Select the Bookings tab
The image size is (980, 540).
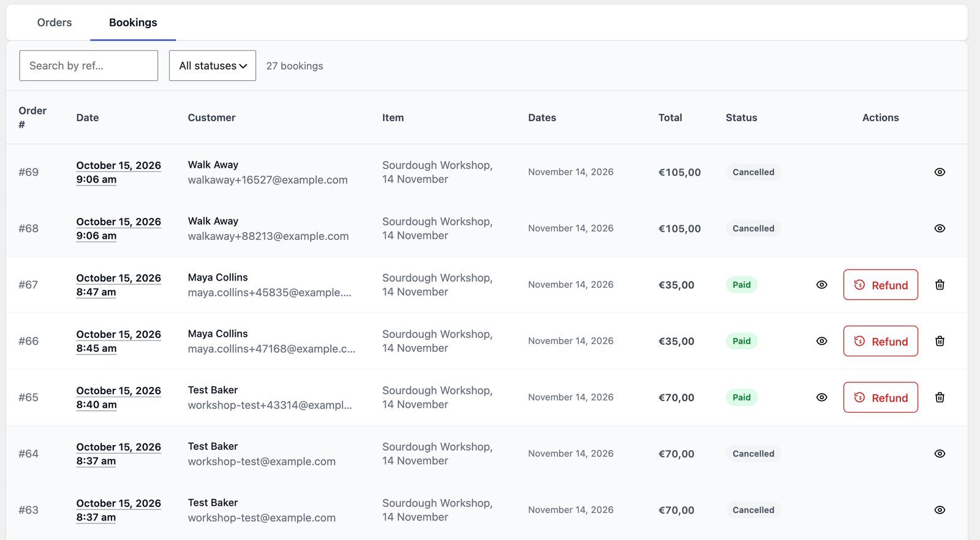pos(133,23)
